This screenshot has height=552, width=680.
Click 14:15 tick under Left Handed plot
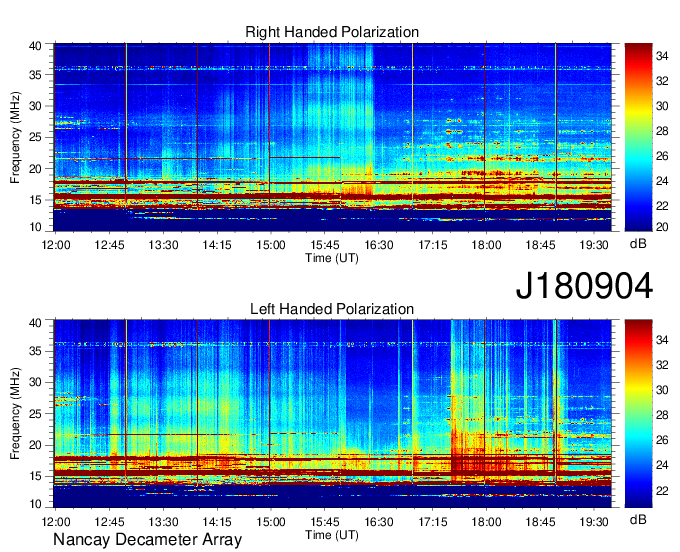point(217,522)
